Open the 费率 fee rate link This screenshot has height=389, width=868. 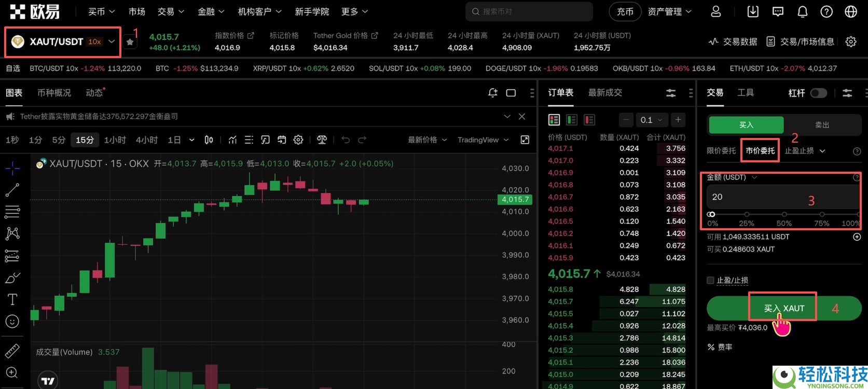pos(720,347)
